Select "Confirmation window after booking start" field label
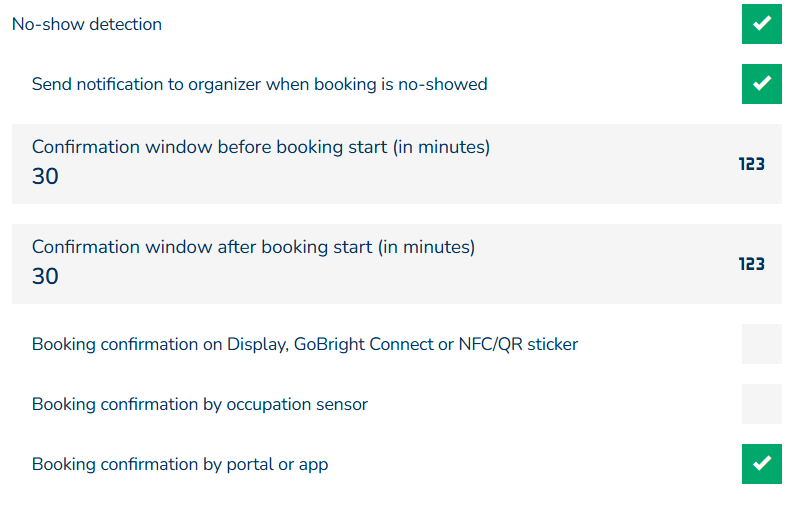Image resolution: width=787 pixels, height=511 pixels. pos(253,247)
